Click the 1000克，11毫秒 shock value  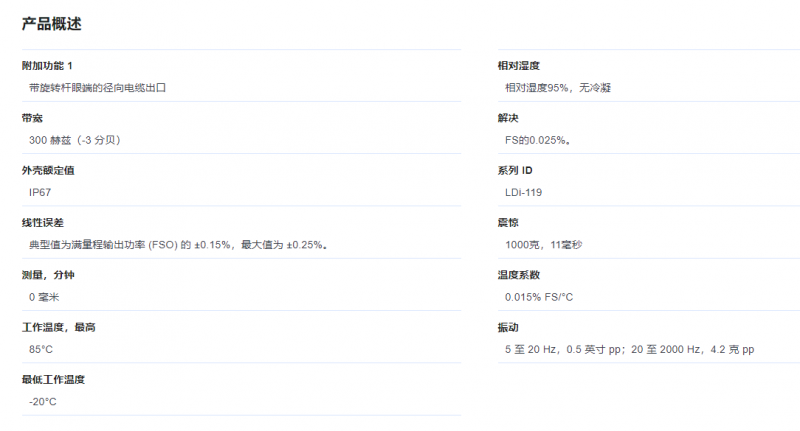coord(543,244)
